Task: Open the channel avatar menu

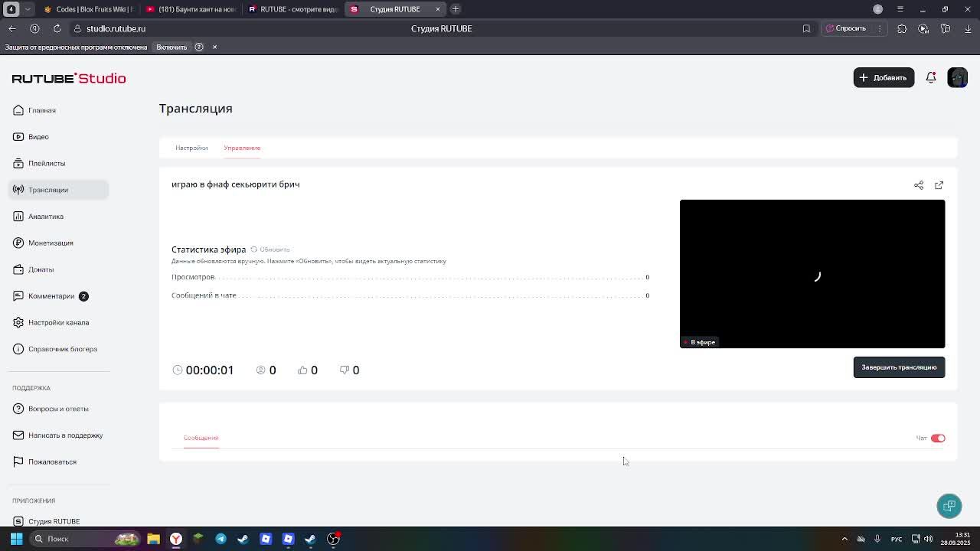Action: (x=957, y=77)
